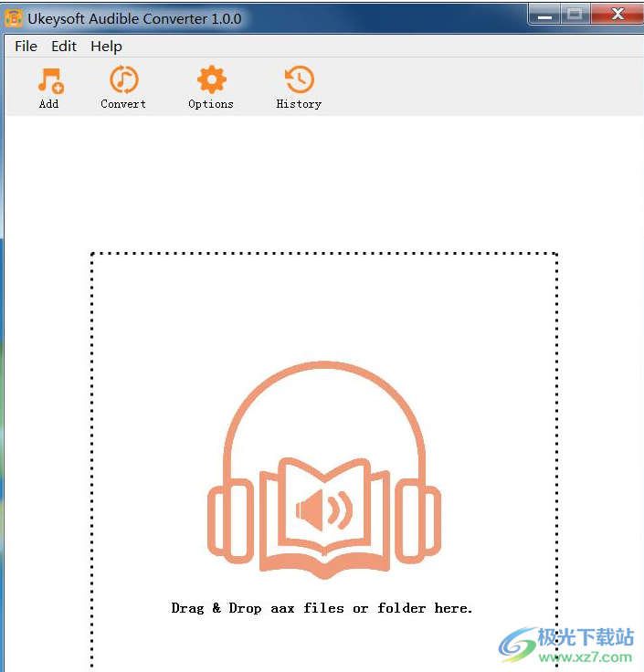Open the Help menu
The height and width of the screenshot is (672, 644).
pos(106,47)
